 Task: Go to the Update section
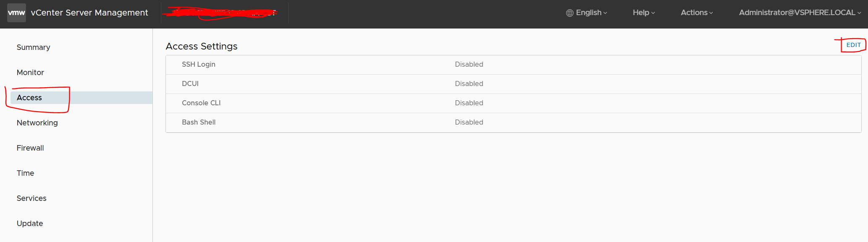[30, 224]
